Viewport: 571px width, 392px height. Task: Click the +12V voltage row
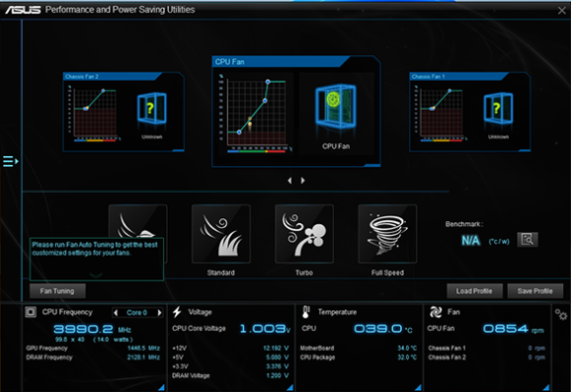[230, 348]
